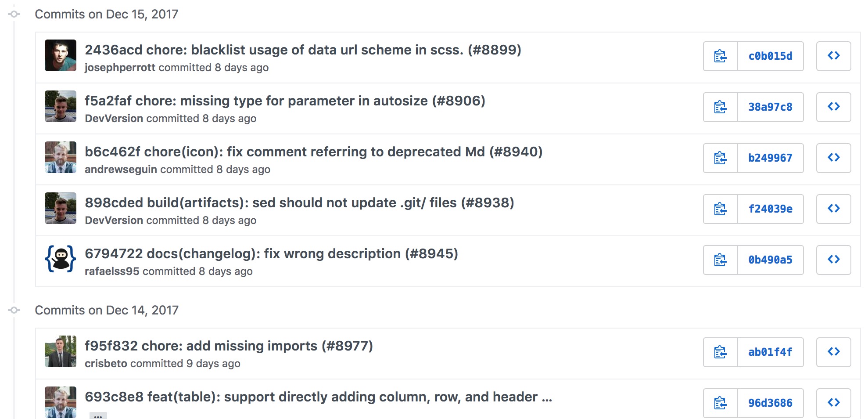Browse repository at commit 38a97c8
The image size is (868, 419).
point(833,107)
